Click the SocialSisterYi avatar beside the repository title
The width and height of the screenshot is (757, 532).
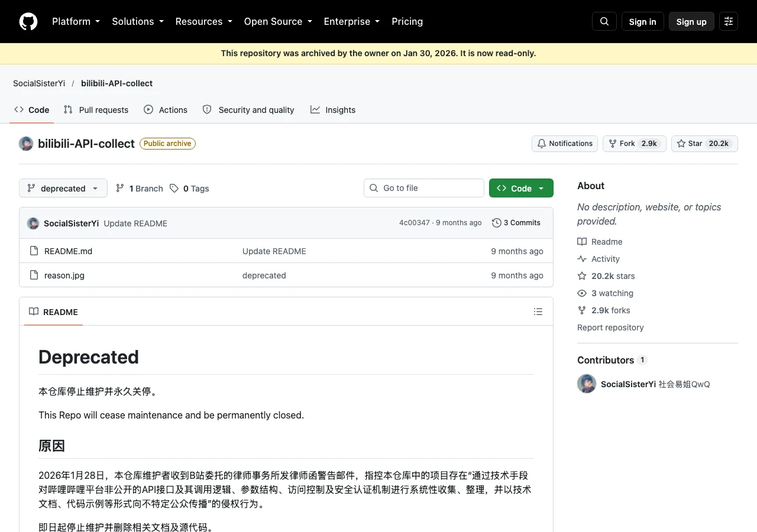click(26, 144)
